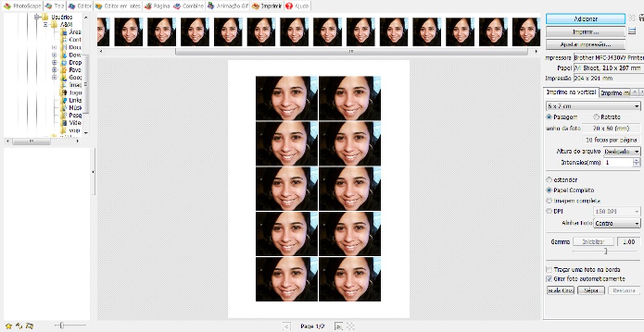The height and width of the screenshot is (332, 644).
Task: Select the wap folder icon
Action: point(63,130)
